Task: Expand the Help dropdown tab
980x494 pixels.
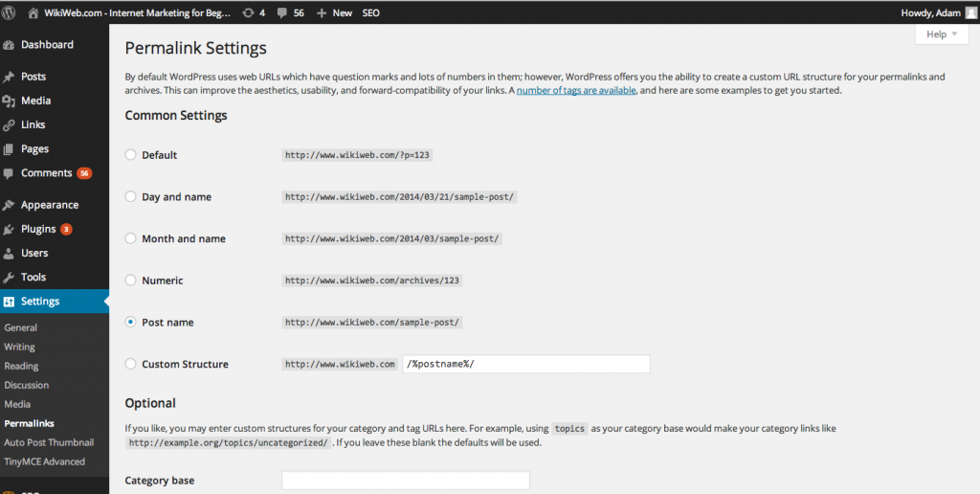Action: pyautogui.click(x=942, y=34)
